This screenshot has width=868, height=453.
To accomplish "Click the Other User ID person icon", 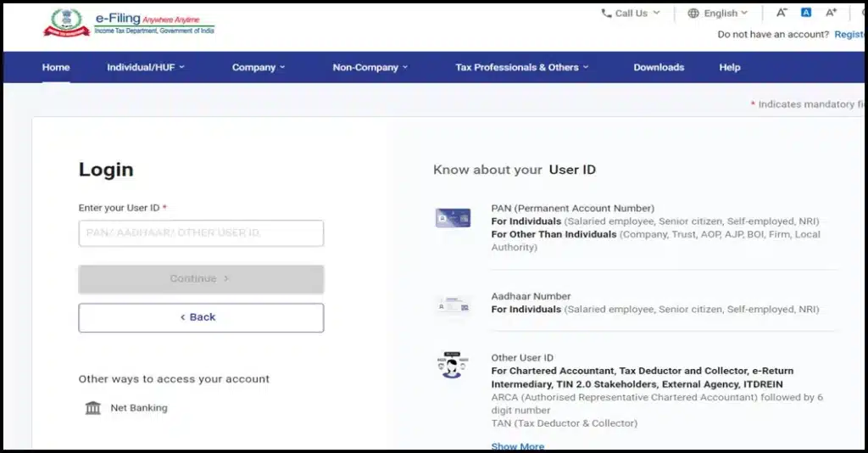I will click(453, 365).
